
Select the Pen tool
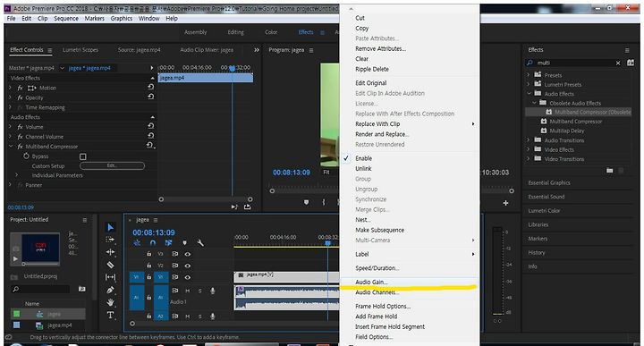click(110, 290)
